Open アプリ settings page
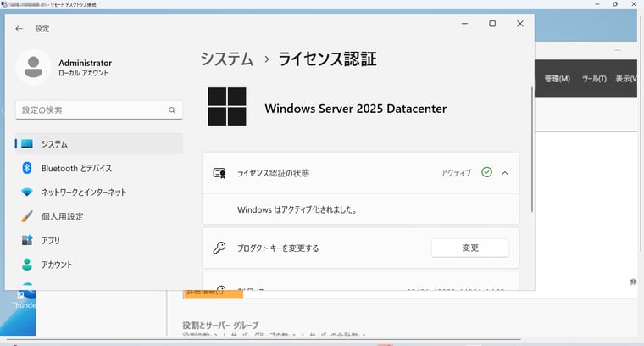This screenshot has width=644, height=346. (x=99, y=240)
